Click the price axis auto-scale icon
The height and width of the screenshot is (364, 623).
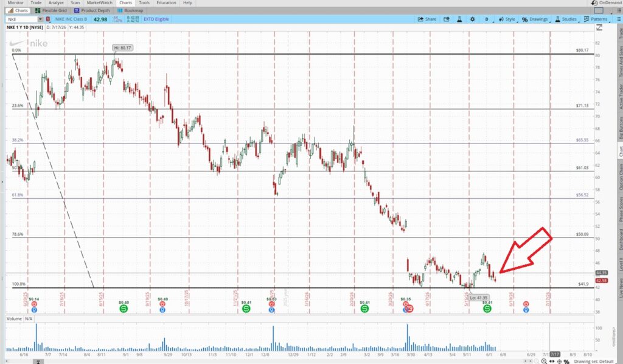tap(599, 27)
